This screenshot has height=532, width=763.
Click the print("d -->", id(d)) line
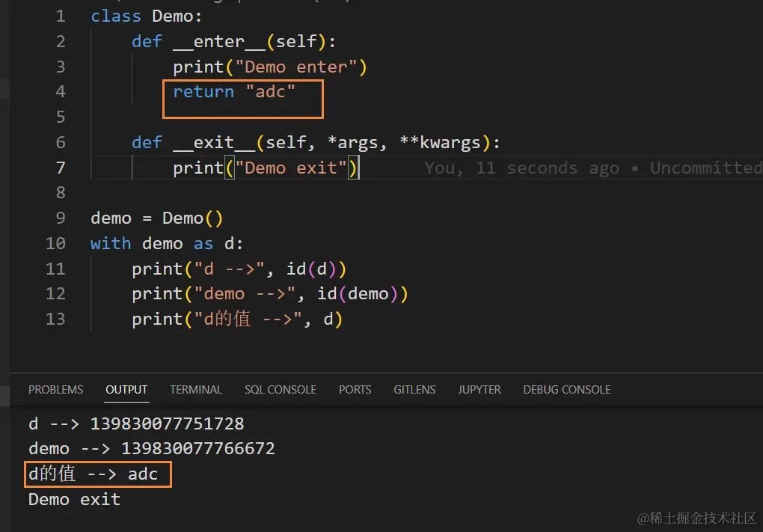239,269
